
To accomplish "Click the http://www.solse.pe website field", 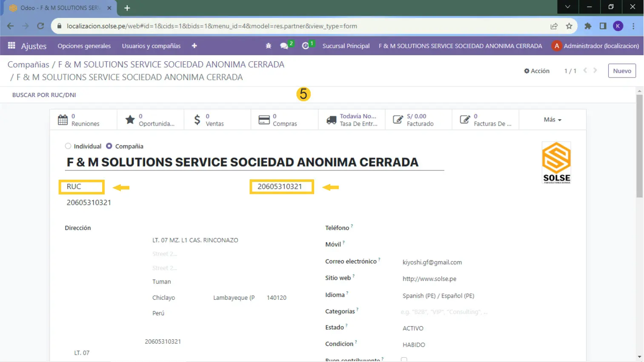I will click(429, 279).
